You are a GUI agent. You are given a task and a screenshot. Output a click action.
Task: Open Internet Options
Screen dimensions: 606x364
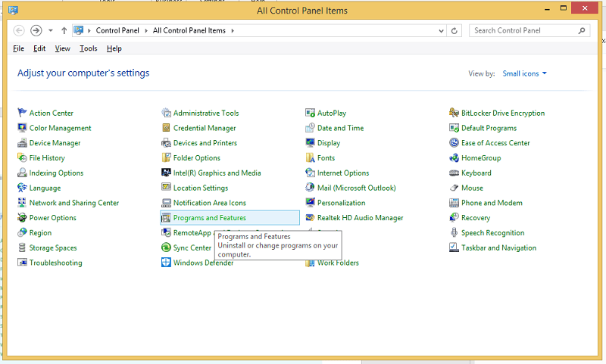pyautogui.click(x=343, y=173)
